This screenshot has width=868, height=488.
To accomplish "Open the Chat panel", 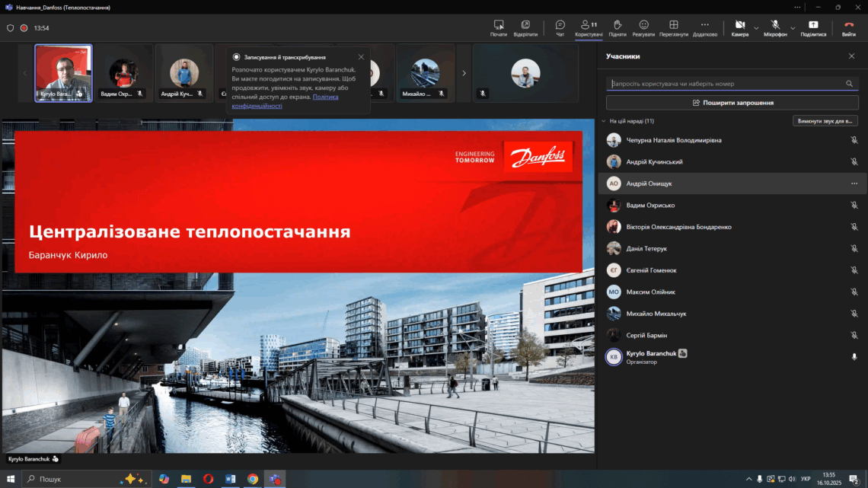I will 560,27.
